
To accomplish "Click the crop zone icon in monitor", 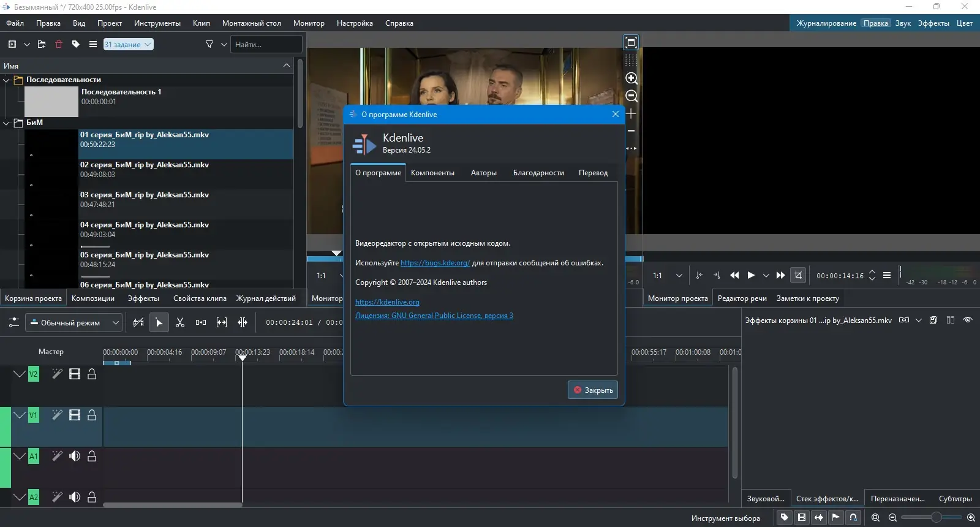I will pyautogui.click(x=797, y=275).
